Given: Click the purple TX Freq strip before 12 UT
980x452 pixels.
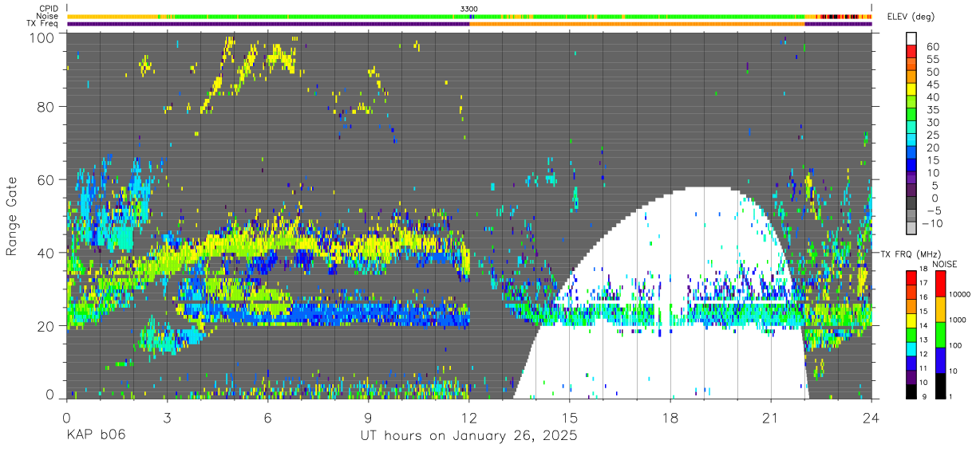Looking at the screenshot, I should pos(268,24).
